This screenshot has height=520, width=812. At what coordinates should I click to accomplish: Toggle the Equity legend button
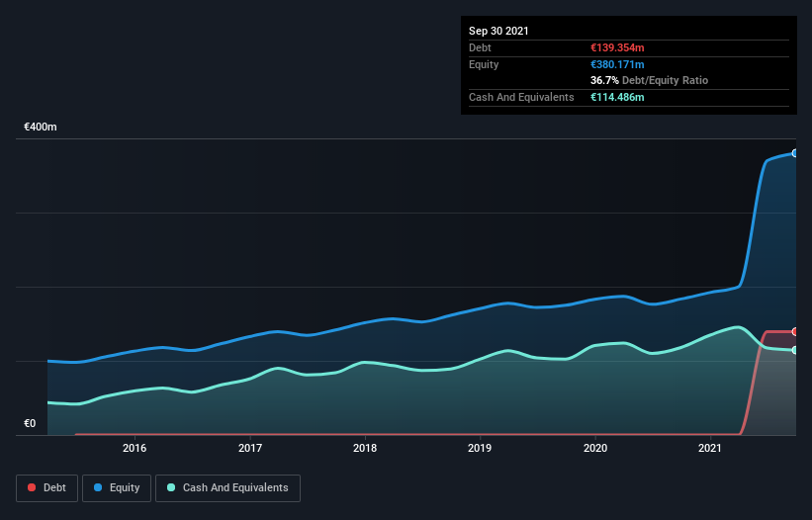(x=117, y=488)
